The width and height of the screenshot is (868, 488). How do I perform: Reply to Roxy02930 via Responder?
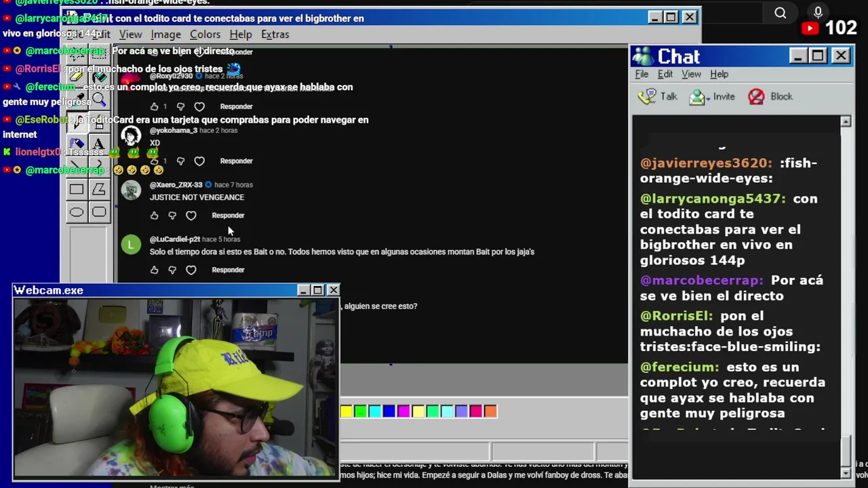[236, 106]
